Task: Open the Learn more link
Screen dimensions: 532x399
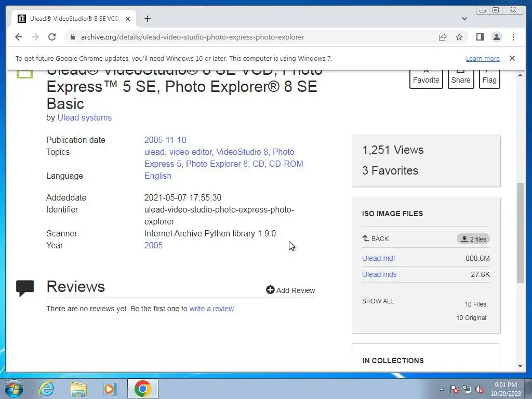Action: [483, 58]
